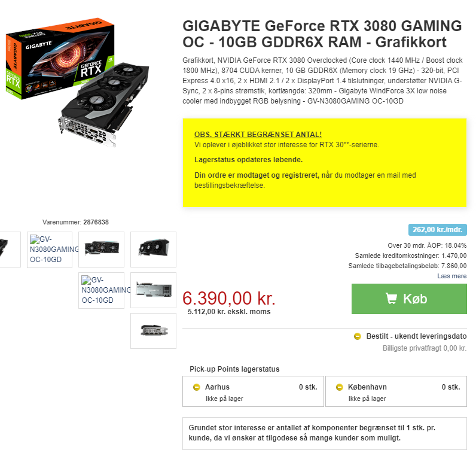Open second broken GV-N3080GAMING OC-10GD thumbnail

[102, 290]
